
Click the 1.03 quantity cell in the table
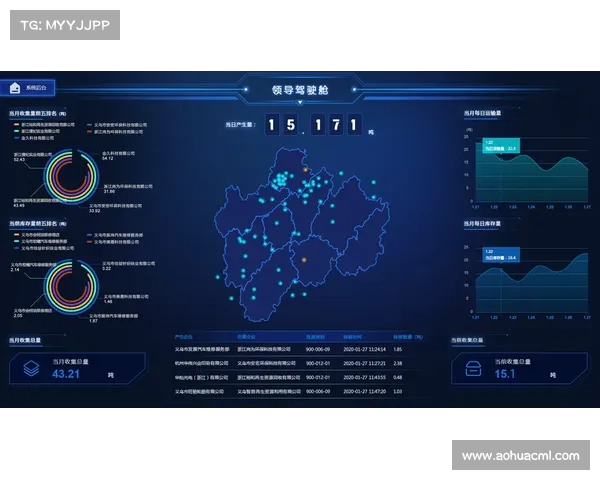[x=398, y=392]
